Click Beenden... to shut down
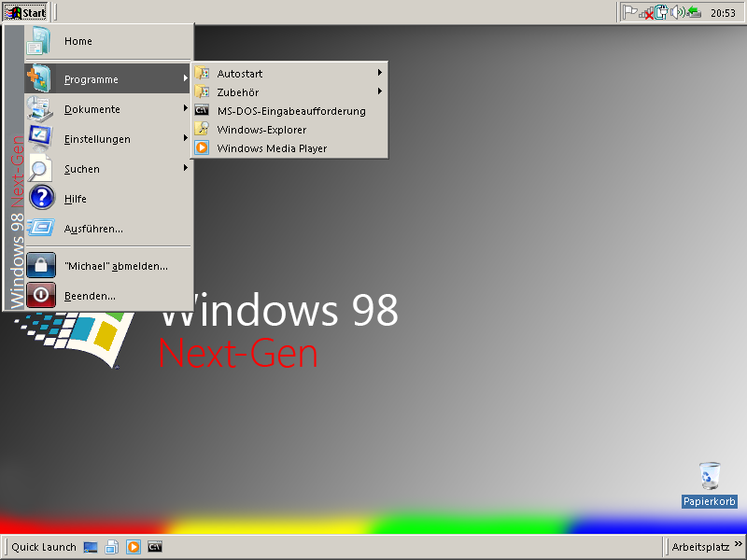Image resolution: width=747 pixels, height=560 pixels. point(90,296)
